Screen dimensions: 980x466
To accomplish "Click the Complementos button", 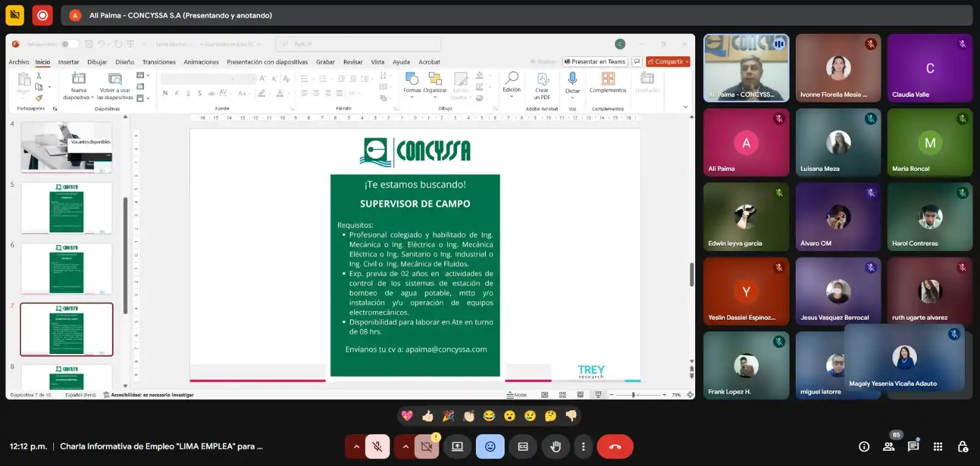I will coord(608,83).
